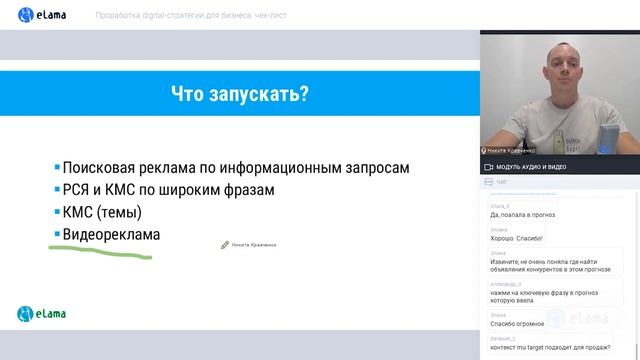The image size is (640, 360).
Task: Click bullet 'КМС (темы)'
Action: pos(102,212)
